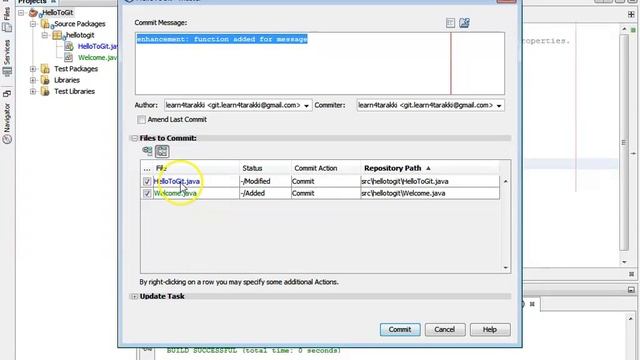Click the hellotogit package icon
Viewport: 640px width, 360px height.
[x=57, y=36]
